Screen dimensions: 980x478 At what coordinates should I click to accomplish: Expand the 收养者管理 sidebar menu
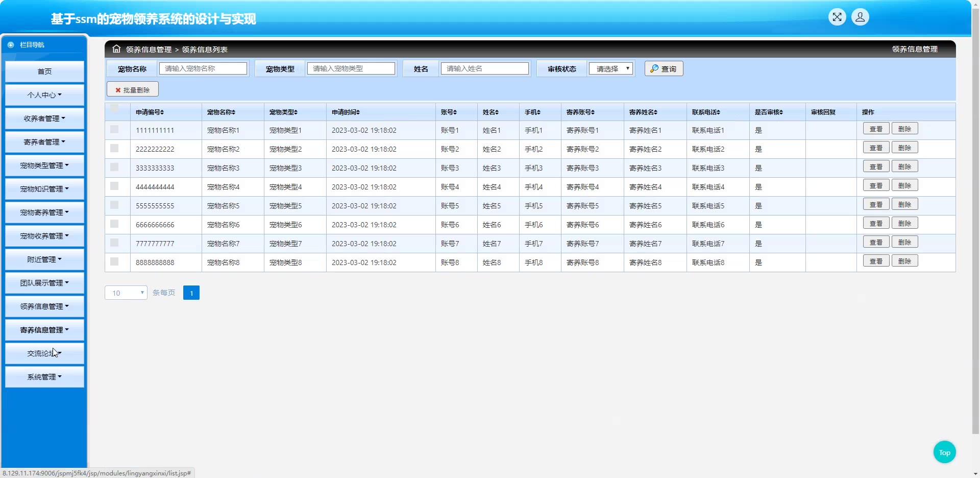coord(44,118)
